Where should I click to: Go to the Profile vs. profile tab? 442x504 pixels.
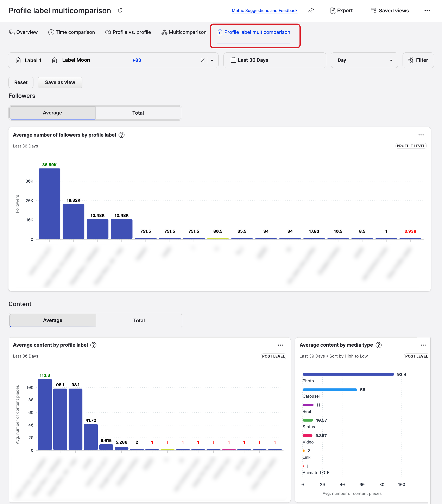(128, 32)
